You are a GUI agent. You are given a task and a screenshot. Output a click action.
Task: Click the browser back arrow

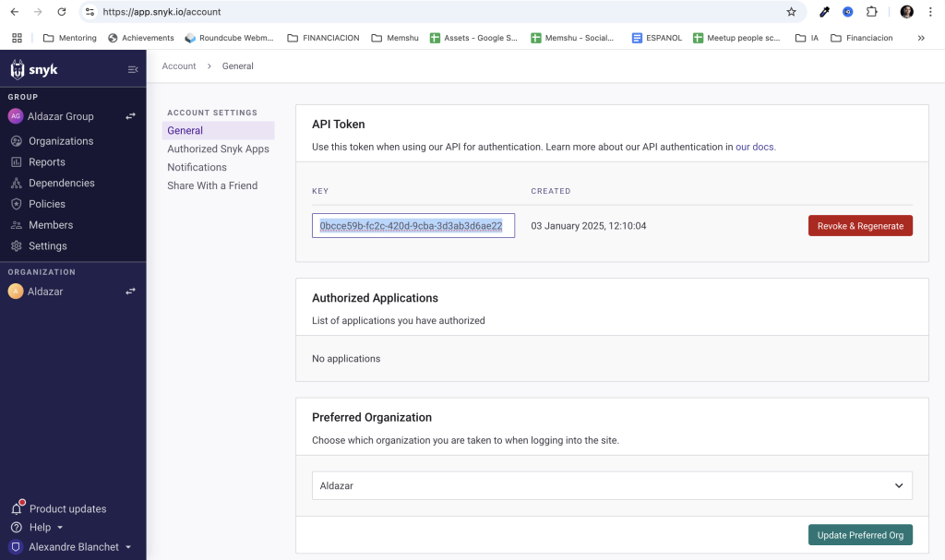tap(15, 11)
